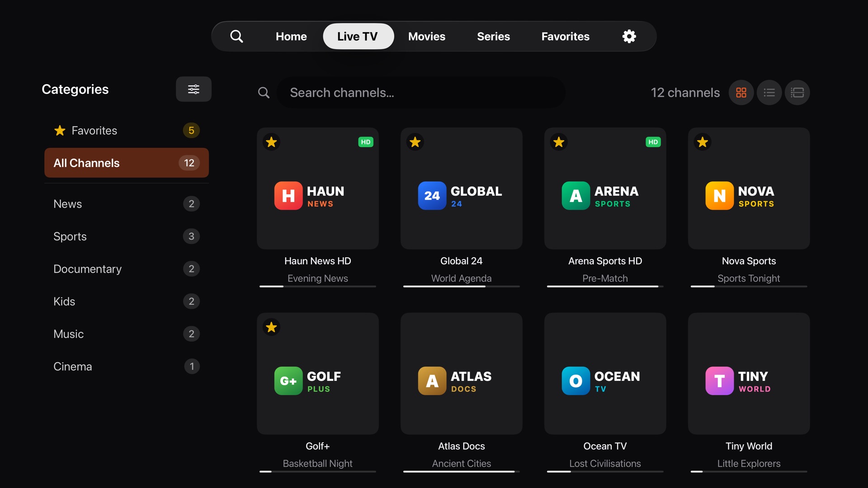Screen dimensions: 868x488
Task: Focus the Search channels input field
Action: [421, 93]
